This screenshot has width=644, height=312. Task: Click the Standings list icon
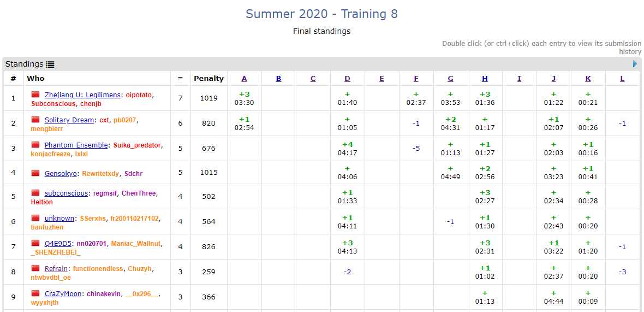(x=50, y=64)
